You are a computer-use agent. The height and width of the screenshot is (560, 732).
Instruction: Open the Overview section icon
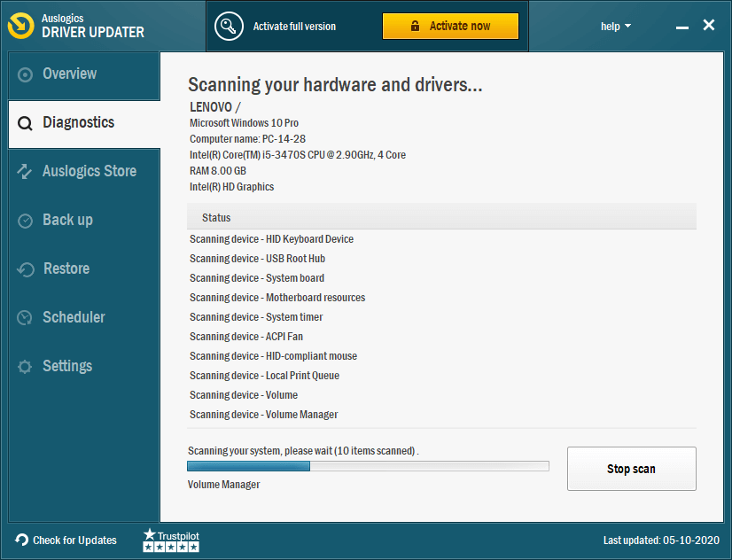point(27,74)
